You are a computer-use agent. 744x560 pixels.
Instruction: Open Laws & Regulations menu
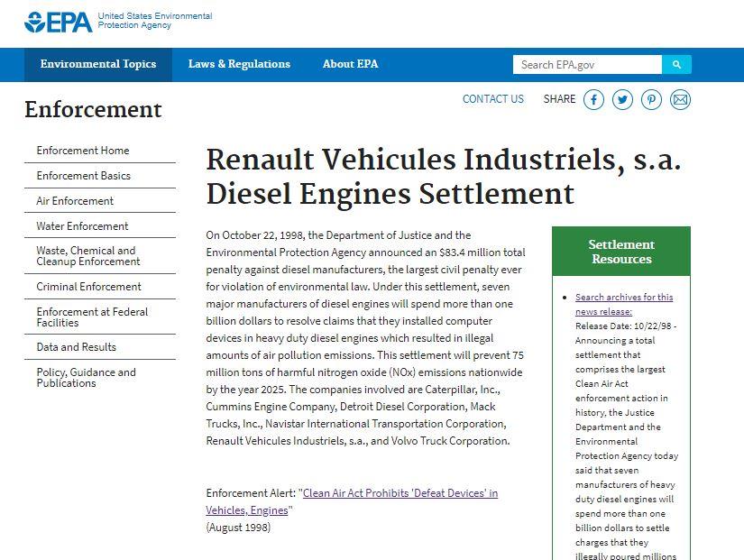point(239,65)
